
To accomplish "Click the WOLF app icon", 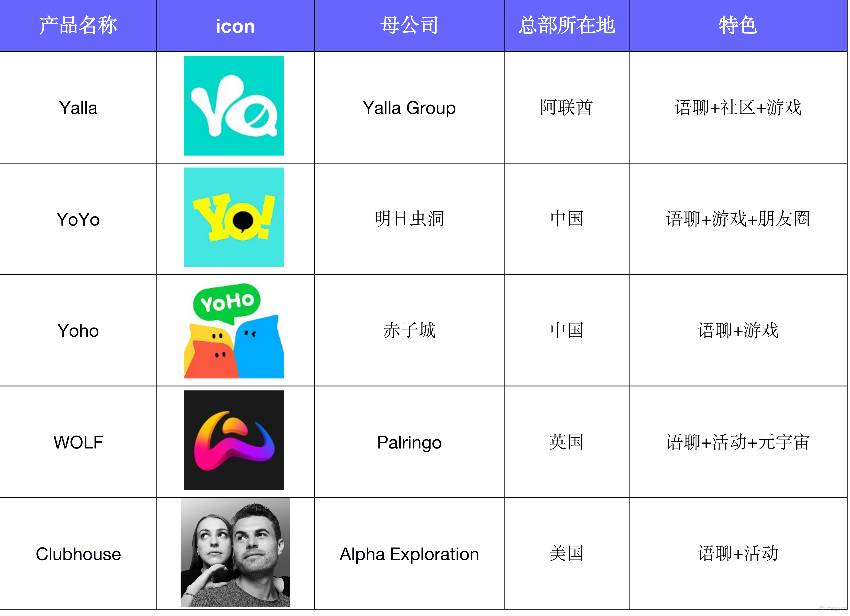I will (x=234, y=440).
